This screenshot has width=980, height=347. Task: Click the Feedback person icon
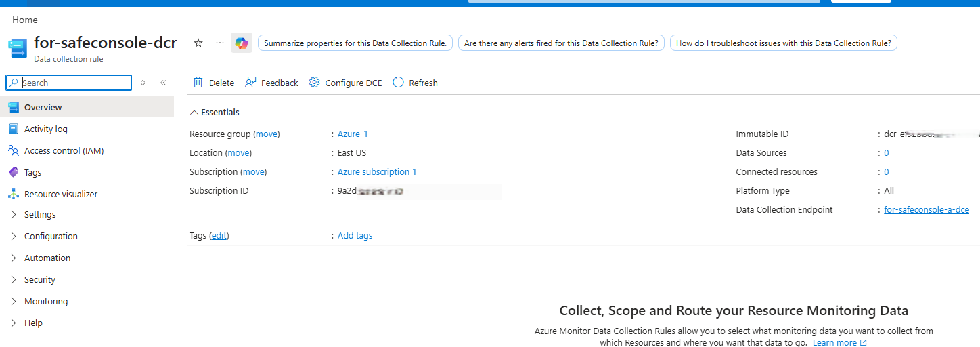click(x=250, y=83)
